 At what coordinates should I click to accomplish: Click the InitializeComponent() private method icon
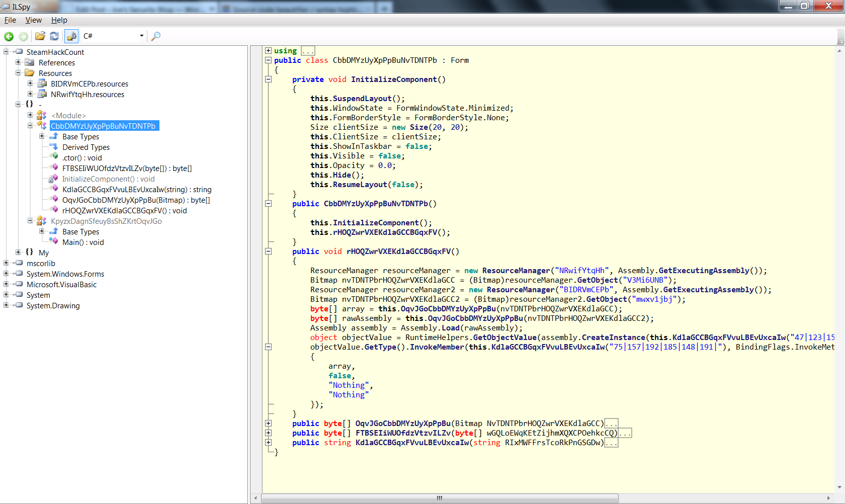[53, 179]
